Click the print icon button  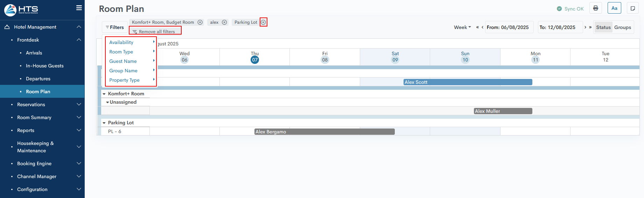595,8
